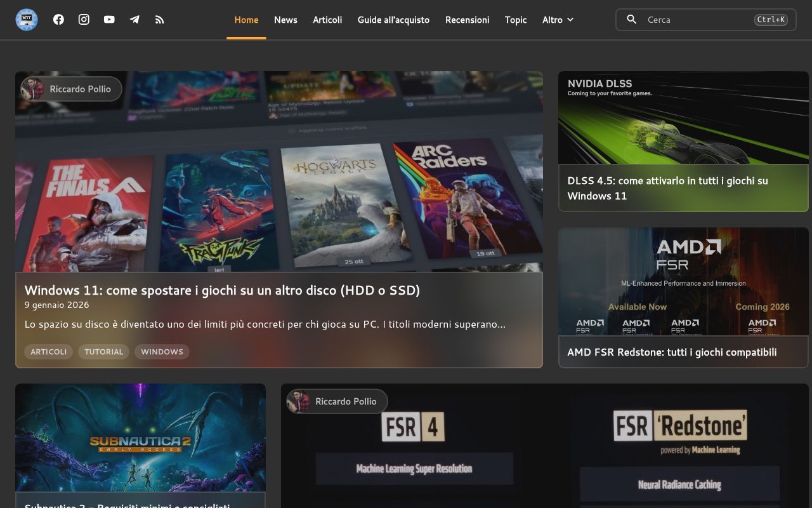Open DLSS 4.5 come attivarlo article link

(667, 188)
